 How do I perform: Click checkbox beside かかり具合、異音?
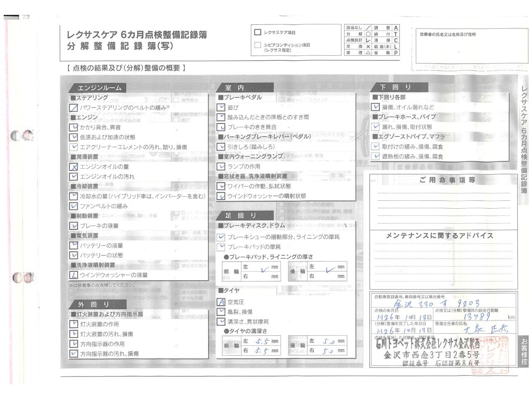click(74, 127)
